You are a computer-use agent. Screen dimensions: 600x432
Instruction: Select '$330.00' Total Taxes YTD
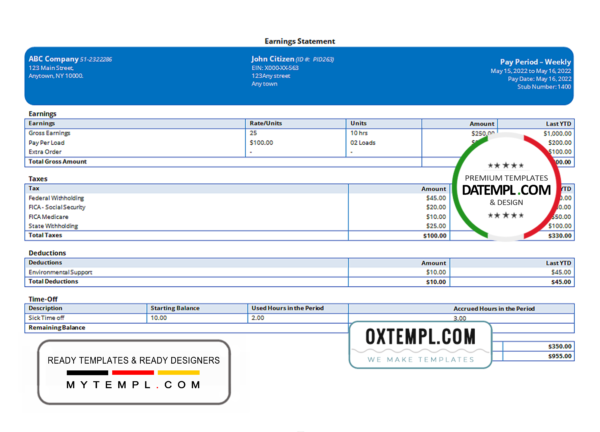[560, 236]
